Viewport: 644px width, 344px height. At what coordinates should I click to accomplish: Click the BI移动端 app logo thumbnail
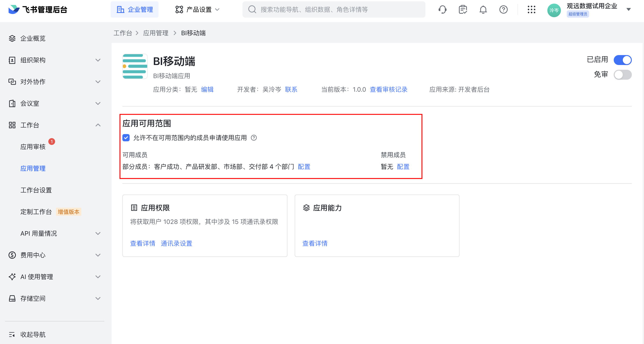[135, 66]
